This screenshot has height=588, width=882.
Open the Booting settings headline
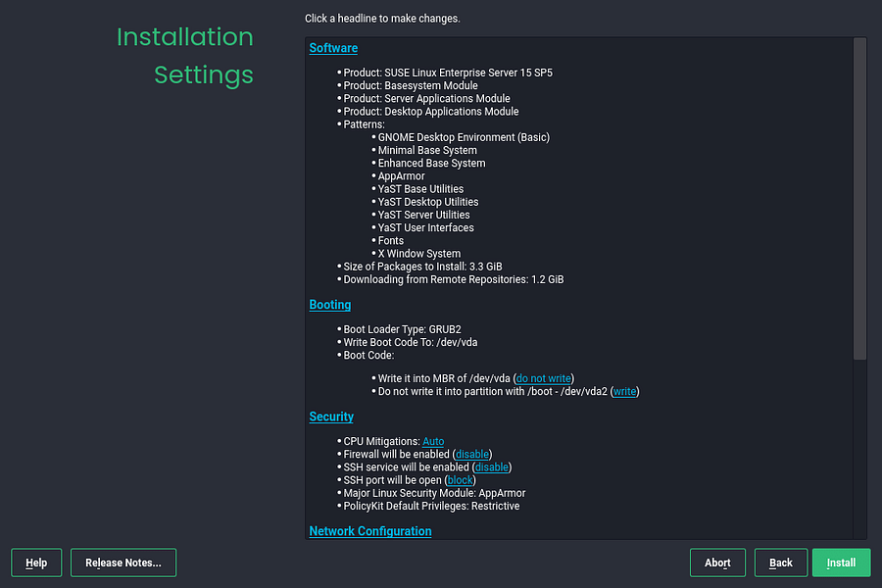click(x=329, y=304)
